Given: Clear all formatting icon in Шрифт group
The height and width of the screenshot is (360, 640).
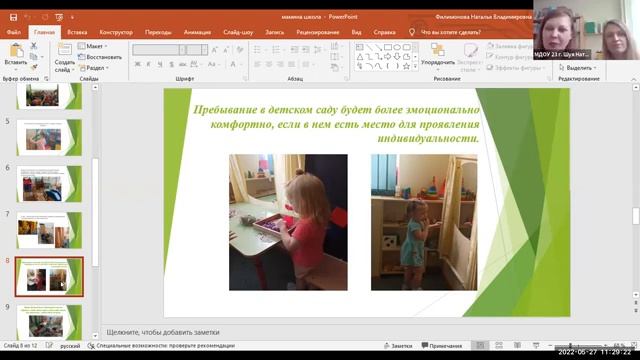Looking at the screenshot, I should pos(240,50).
